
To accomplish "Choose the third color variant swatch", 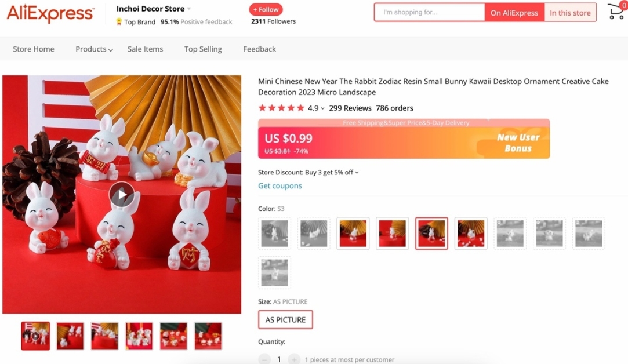I will coord(353,234).
